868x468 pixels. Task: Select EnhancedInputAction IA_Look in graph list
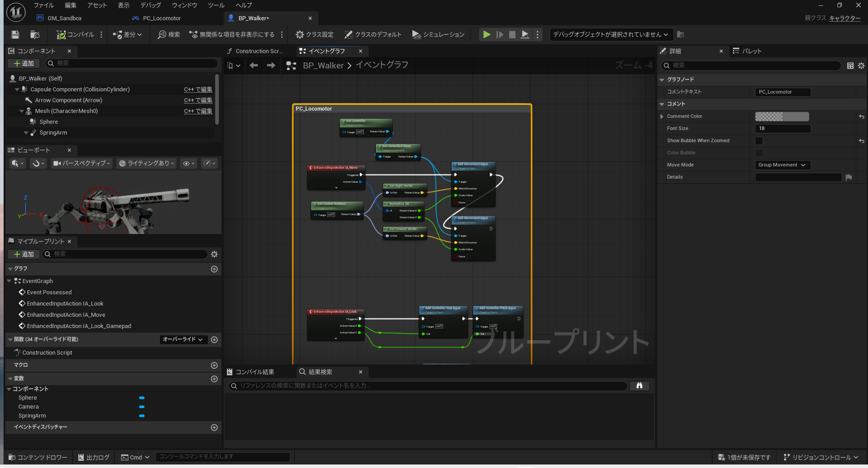(65, 304)
